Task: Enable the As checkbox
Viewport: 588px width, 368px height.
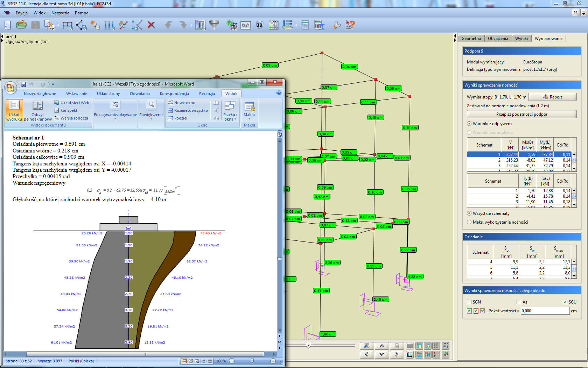Action: (x=519, y=302)
